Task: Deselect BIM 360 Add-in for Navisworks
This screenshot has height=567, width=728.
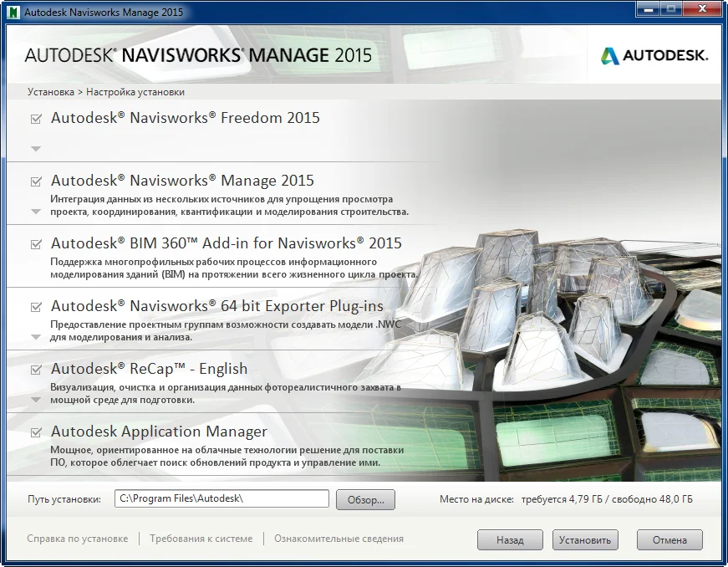Action: (x=36, y=244)
